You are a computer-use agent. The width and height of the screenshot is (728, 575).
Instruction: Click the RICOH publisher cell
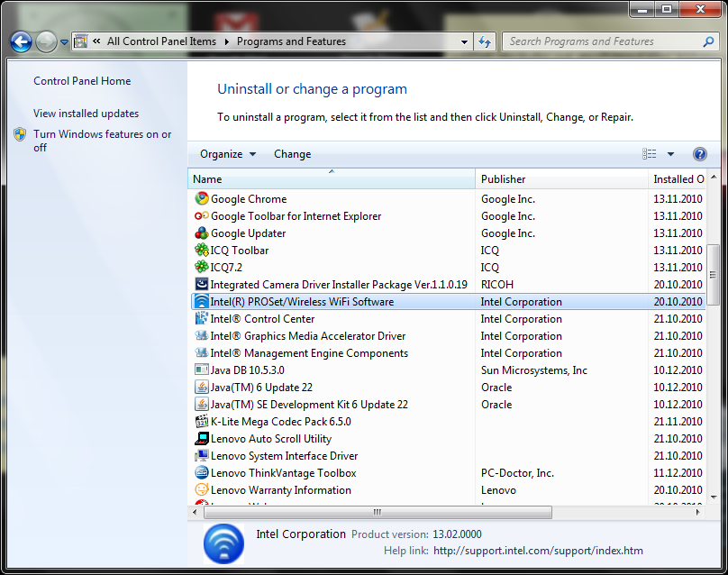pyautogui.click(x=497, y=284)
